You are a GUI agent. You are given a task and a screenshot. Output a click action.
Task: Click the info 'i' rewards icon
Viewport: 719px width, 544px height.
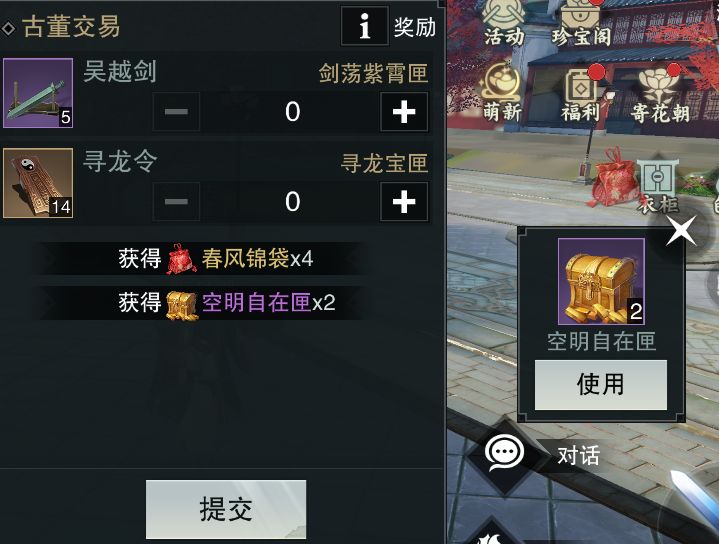365,26
